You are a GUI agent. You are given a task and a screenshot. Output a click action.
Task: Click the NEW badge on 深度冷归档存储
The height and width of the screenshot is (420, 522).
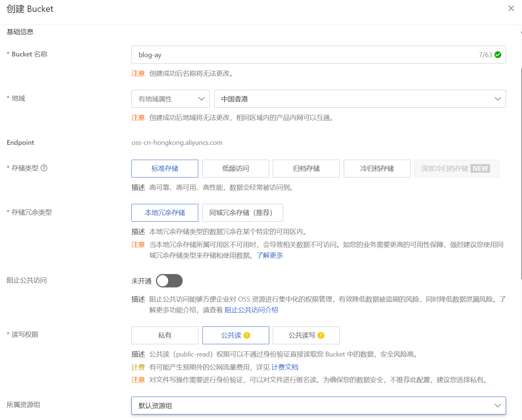pos(480,168)
